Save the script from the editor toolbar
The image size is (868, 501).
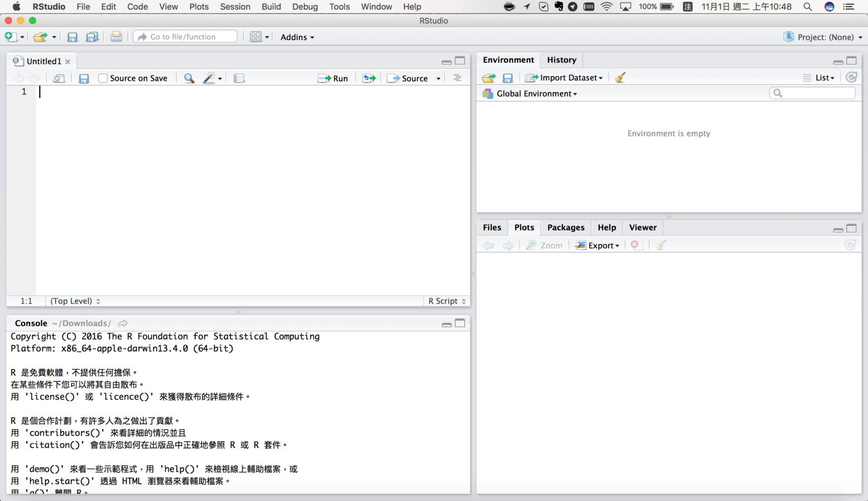(83, 78)
